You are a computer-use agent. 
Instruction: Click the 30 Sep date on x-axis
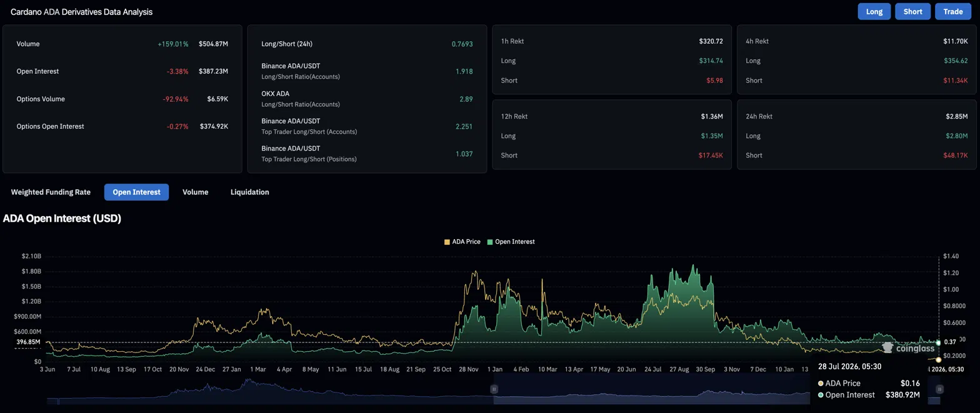coord(704,369)
